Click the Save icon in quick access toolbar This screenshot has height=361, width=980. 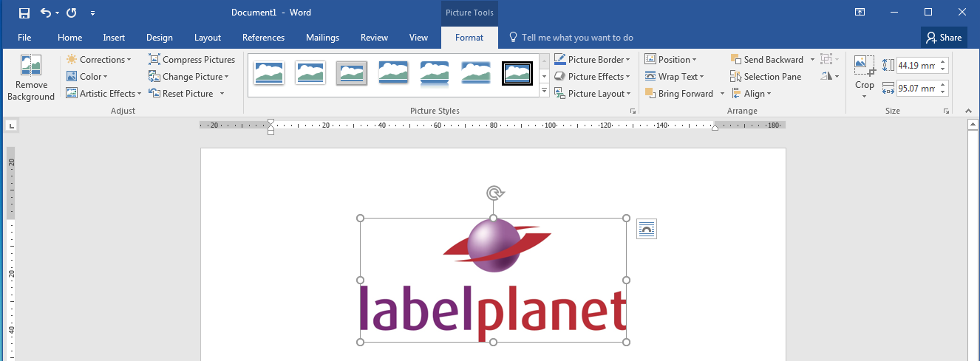(24, 13)
